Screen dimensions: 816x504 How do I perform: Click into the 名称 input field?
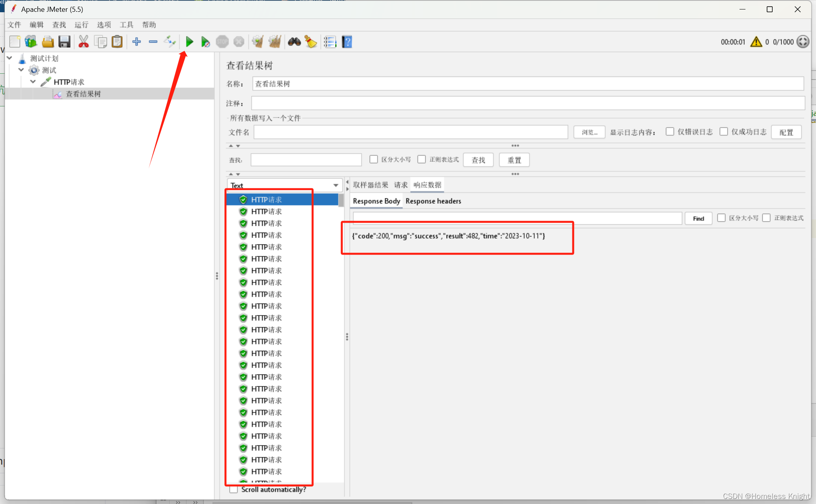point(528,84)
